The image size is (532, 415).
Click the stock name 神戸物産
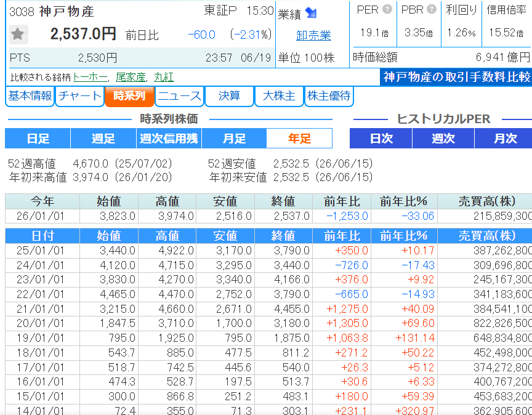click(66, 12)
